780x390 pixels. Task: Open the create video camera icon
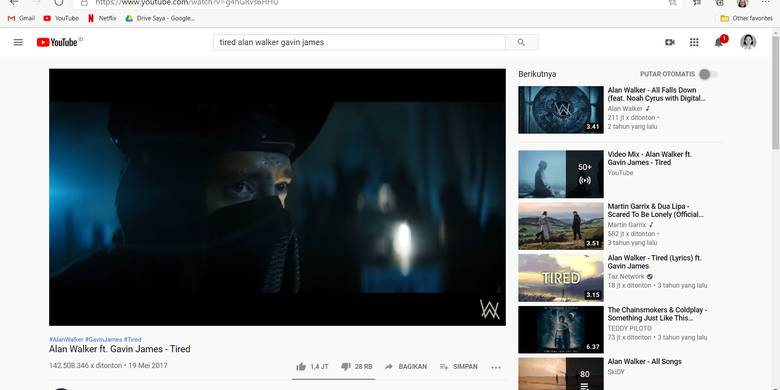(670, 42)
